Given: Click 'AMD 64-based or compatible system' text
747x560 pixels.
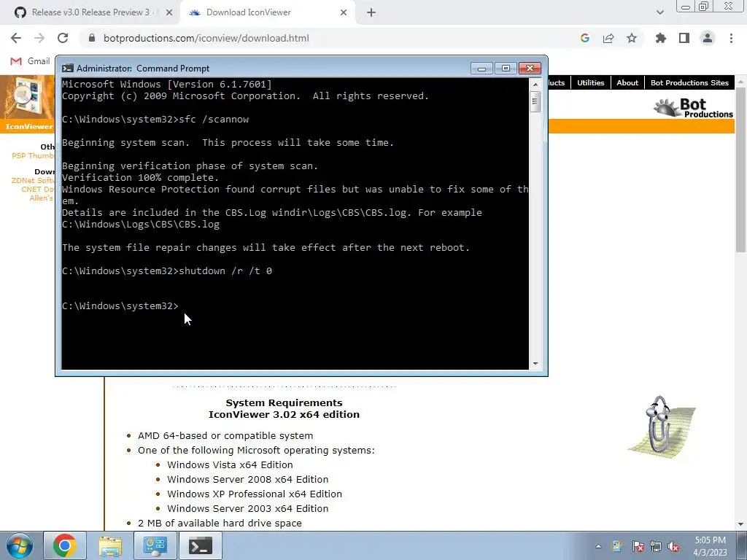Looking at the screenshot, I should (x=225, y=436).
